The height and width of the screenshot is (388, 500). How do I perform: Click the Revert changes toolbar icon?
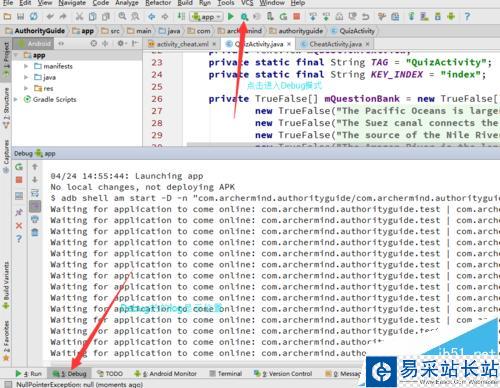[366, 16]
